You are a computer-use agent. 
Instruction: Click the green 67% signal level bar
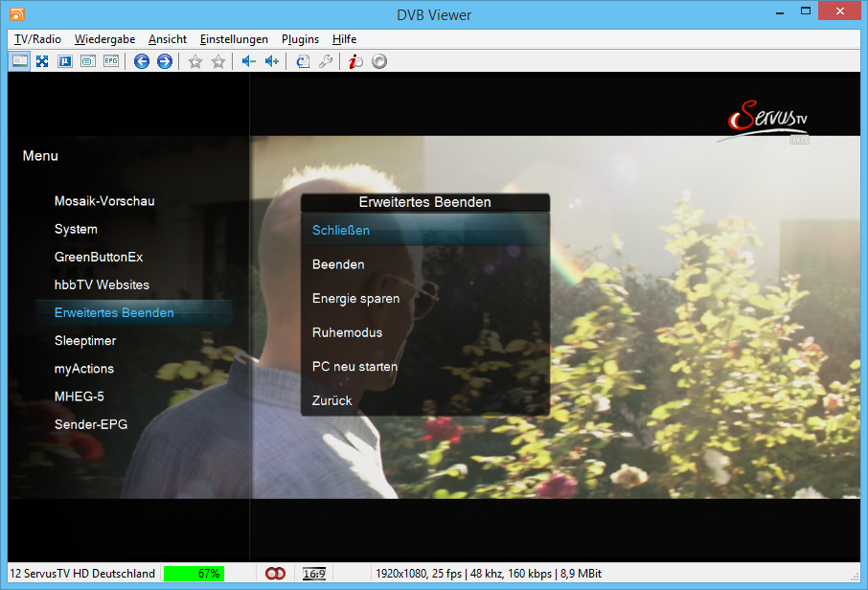click(194, 574)
